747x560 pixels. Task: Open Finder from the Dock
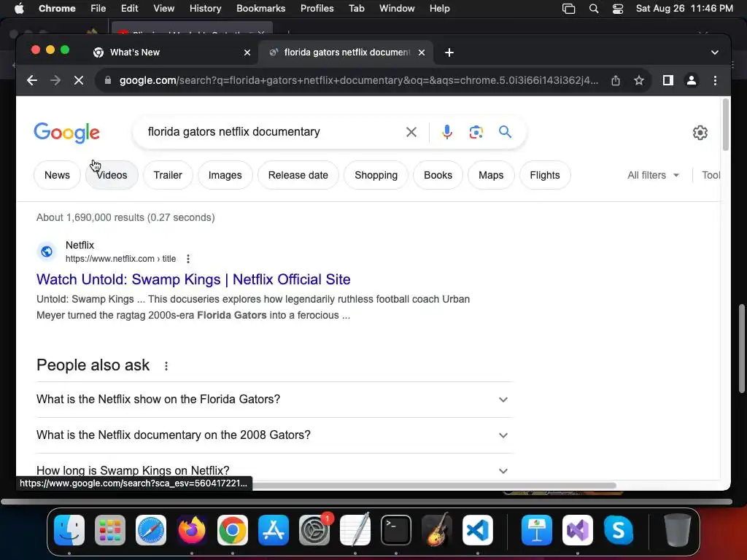click(69, 530)
